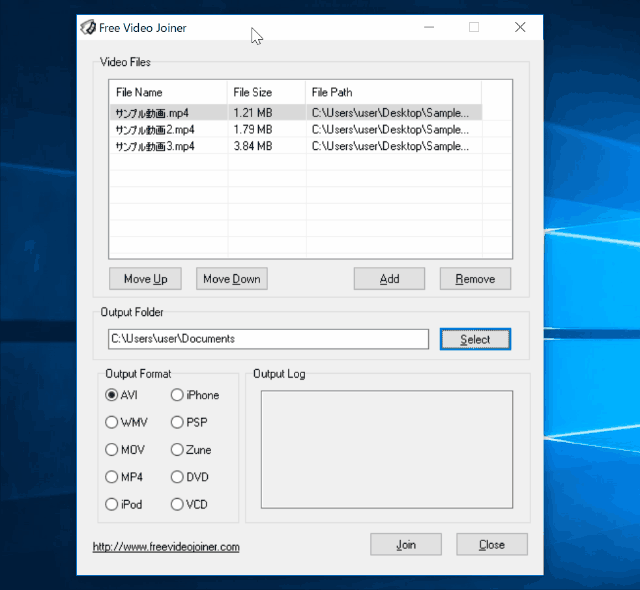This screenshot has width=640, height=590.
Task: Select the MOV output format option
Action: 111,450
